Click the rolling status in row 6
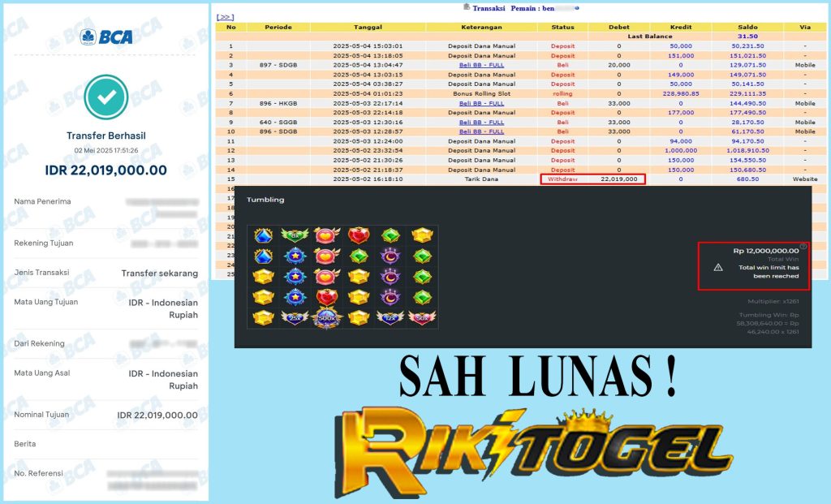The image size is (831, 504). (562, 94)
